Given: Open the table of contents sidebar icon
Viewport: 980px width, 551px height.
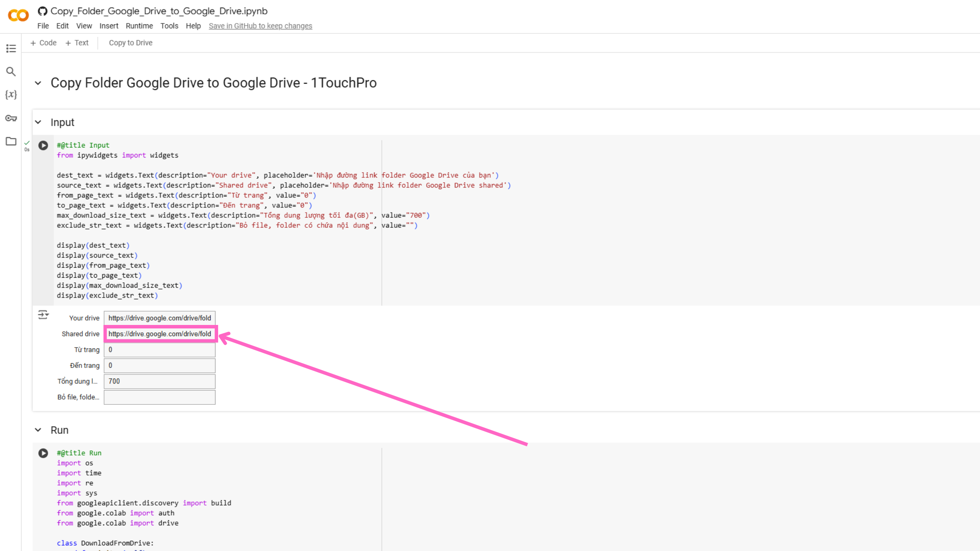Looking at the screenshot, I should [x=11, y=49].
